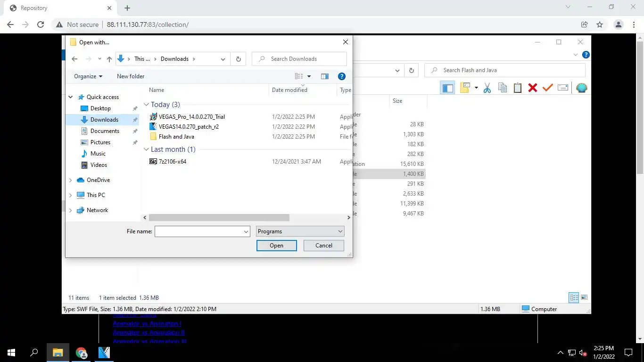
Task: Collapse the Quick access tree node
Action: coord(71,97)
